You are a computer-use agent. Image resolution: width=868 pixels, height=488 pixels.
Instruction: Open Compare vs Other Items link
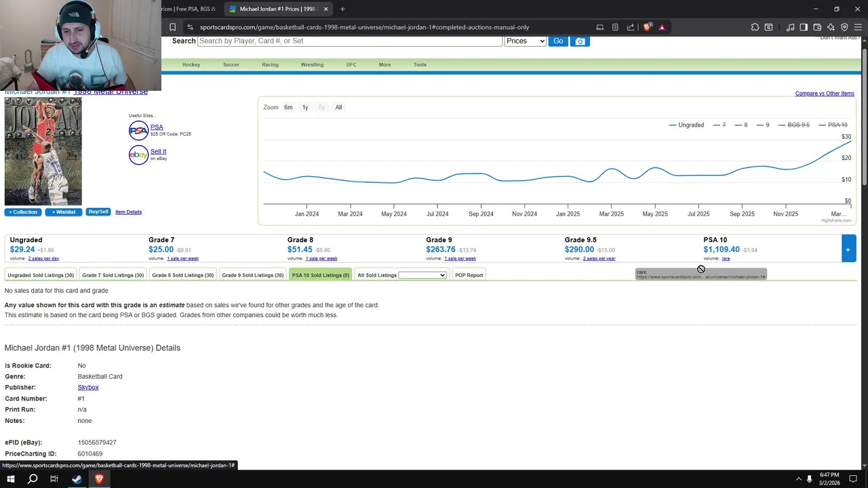[x=825, y=94]
